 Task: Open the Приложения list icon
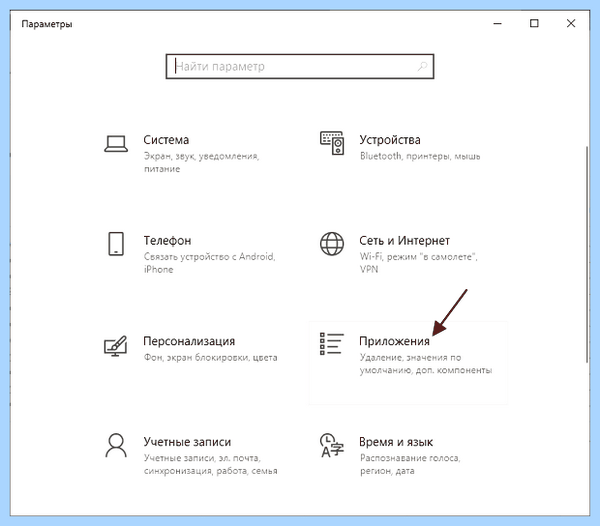click(332, 344)
